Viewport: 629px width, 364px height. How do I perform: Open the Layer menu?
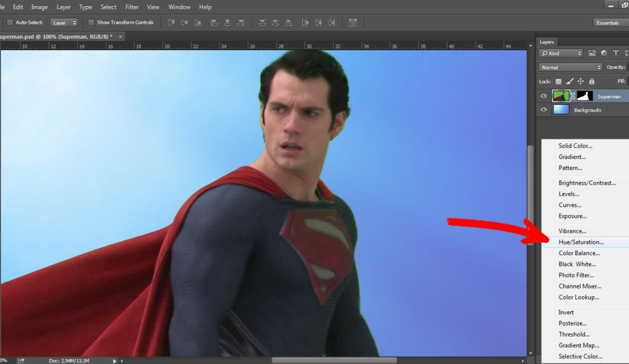(x=63, y=7)
